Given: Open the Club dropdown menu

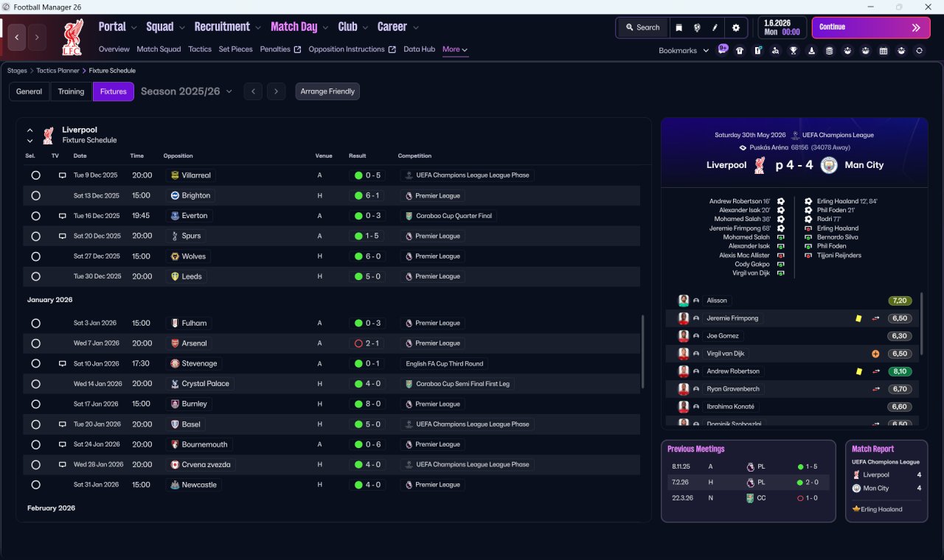Looking at the screenshot, I should [353, 27].
